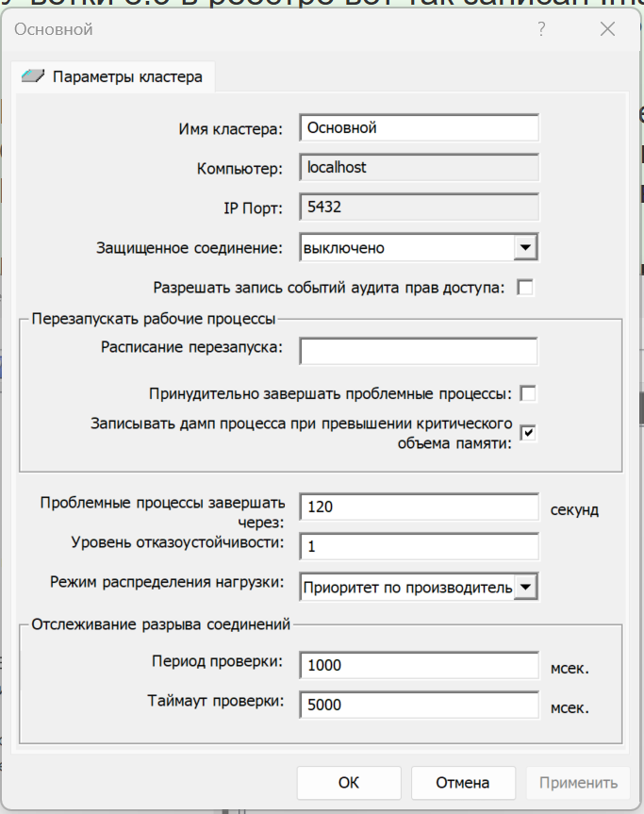644x814 pixels.
Task: Click the Применить button
Action: (578, 782)
